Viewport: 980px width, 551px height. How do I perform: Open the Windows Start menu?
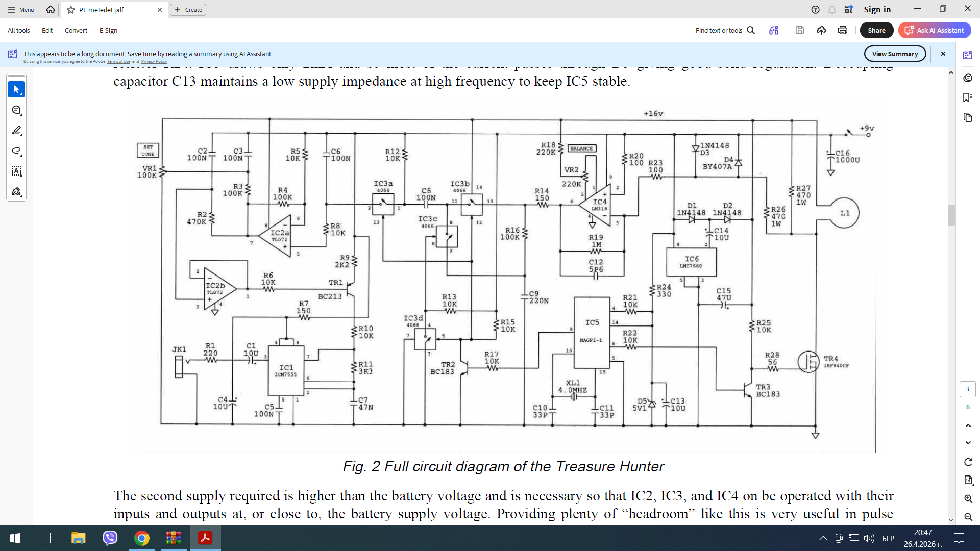[15, 538]
